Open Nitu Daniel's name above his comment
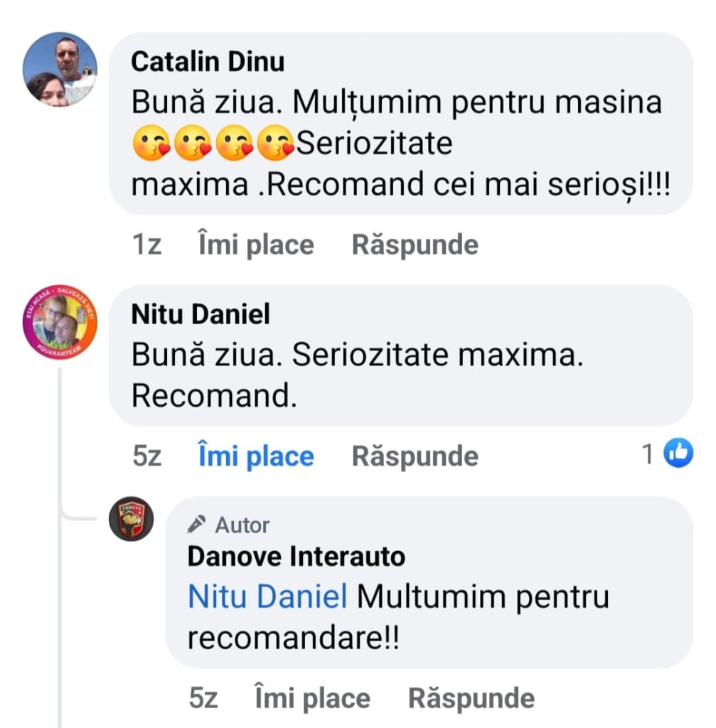The image size is (716, 728). click(201, 314)
